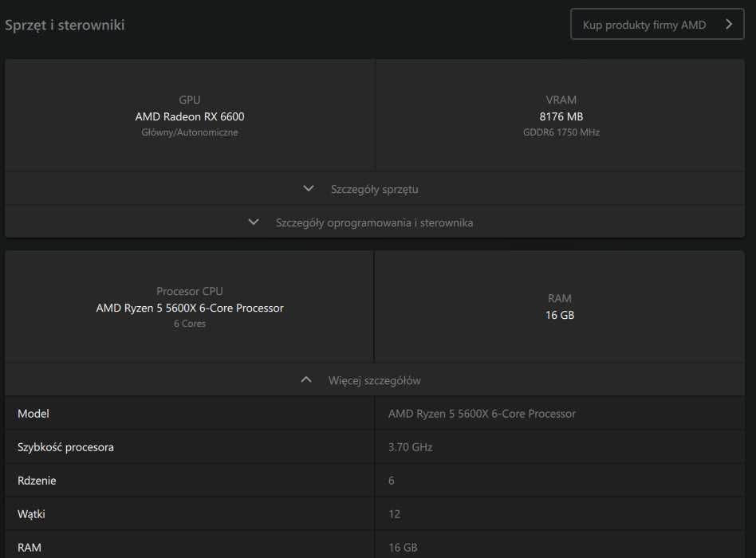
Task: Click the Sprzęt i sterowniki heading
Action: pos(65,25)
